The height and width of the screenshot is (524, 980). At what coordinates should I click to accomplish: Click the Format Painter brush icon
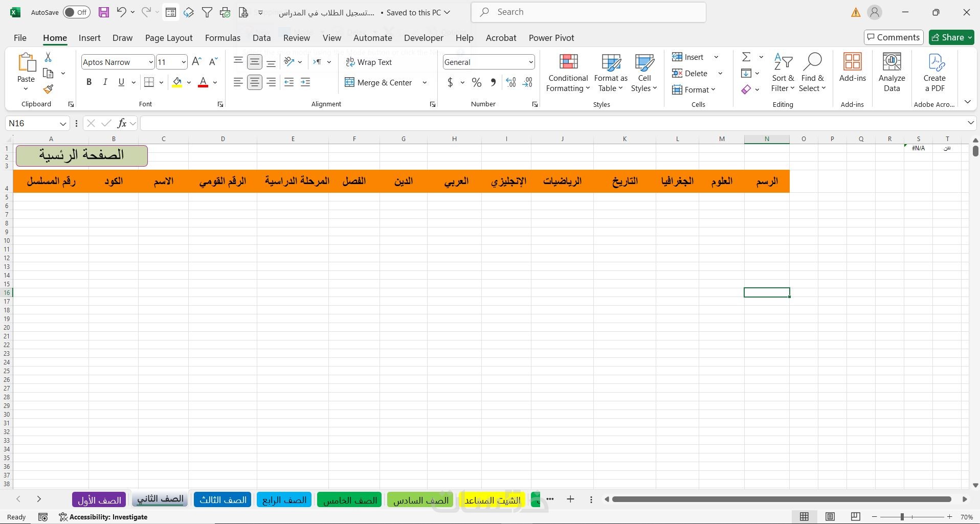pos(48,89)
